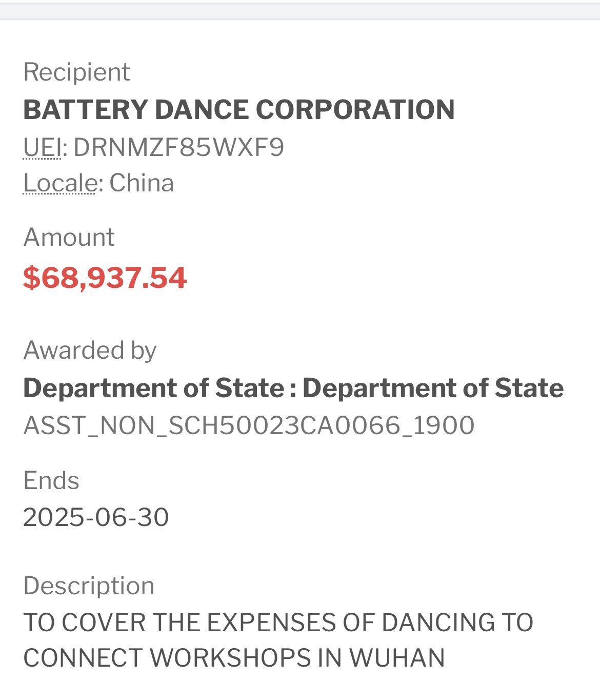
Task: Select the red $68,937.54 amount
Action: 105,278
